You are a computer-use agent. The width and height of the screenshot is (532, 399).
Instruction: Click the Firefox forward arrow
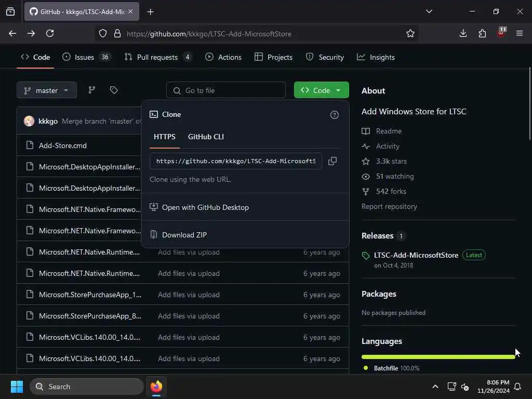(x=31, y=33)
